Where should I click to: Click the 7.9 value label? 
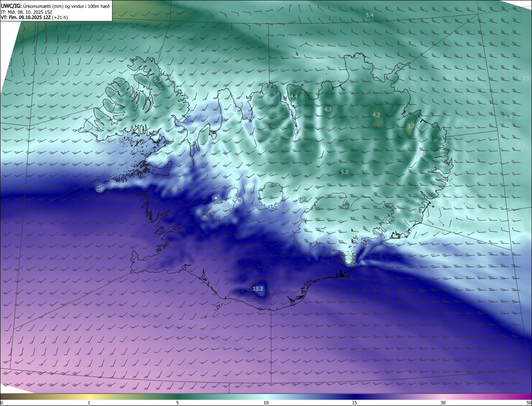coord(526,78)
